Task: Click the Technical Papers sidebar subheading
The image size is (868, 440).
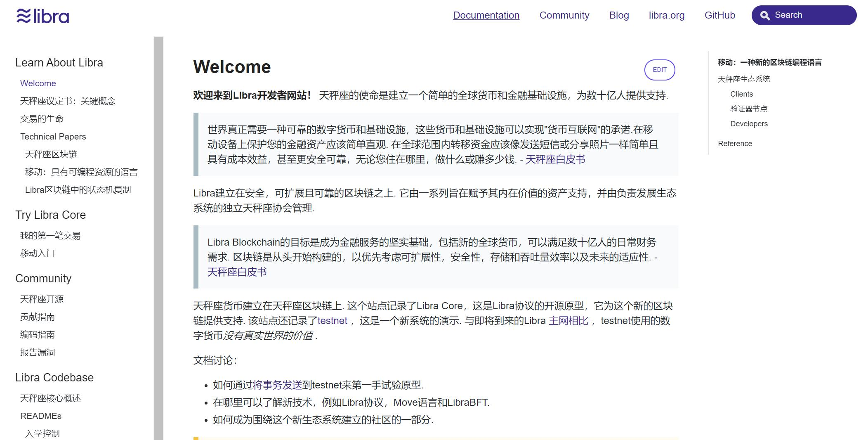Action: coord(53,137)
